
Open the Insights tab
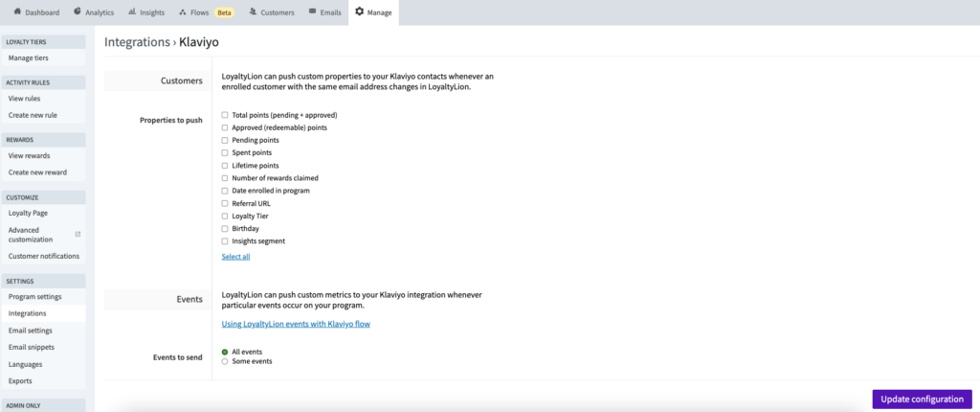pyautogui.click(x=146, y=12)
